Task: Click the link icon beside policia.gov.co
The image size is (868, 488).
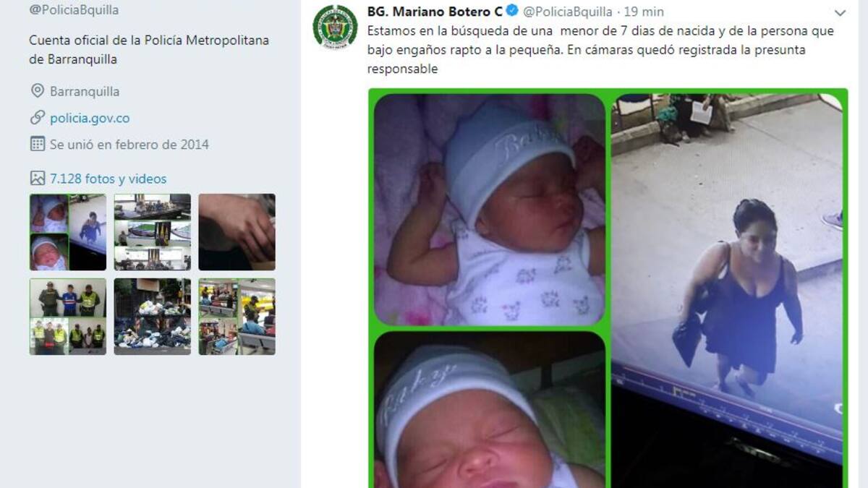Action: click(38, 118)
